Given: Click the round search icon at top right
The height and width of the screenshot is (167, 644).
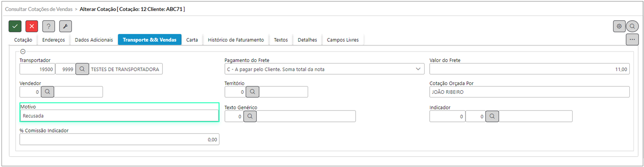Looking at the screenshot, I should [633, 26].
